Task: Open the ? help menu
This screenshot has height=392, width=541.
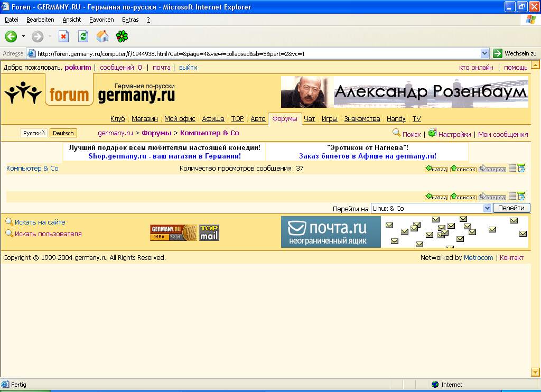Action: (x=148, y=20)
